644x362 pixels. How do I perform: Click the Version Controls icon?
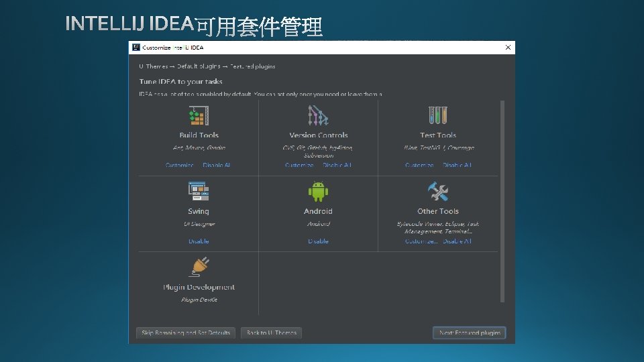click(318, 116)
